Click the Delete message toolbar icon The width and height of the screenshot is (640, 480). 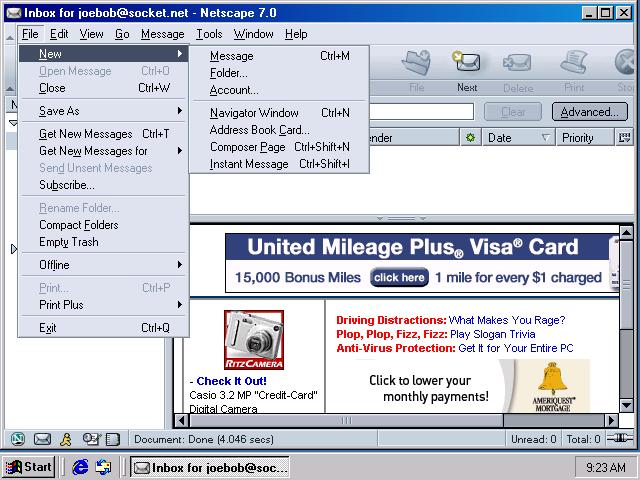(518, 63)
